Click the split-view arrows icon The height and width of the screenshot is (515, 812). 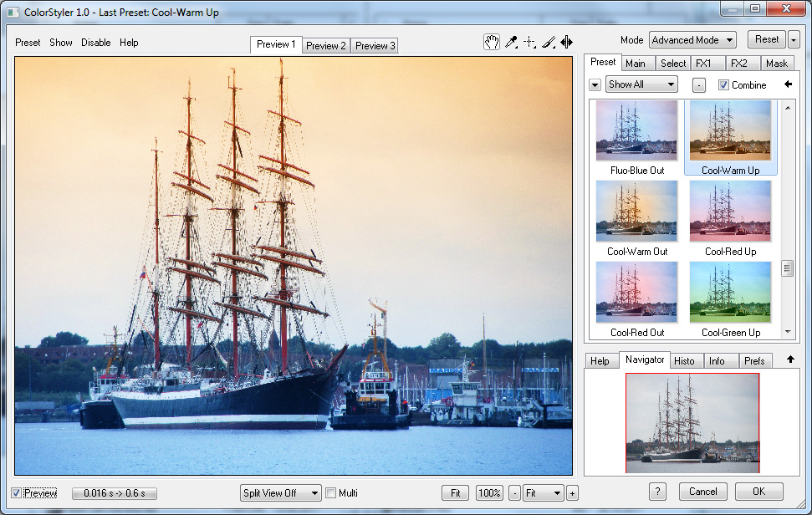(x=567, y=43)
